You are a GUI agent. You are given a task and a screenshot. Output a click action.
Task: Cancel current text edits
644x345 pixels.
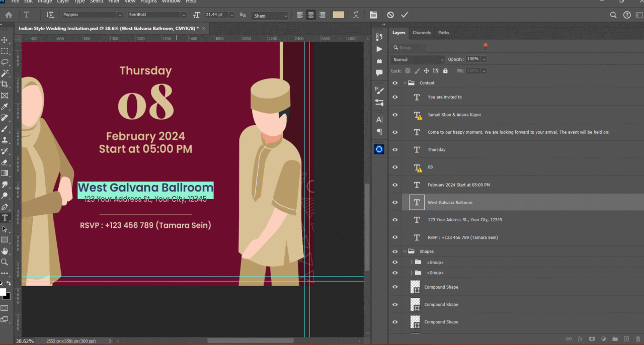390,15
